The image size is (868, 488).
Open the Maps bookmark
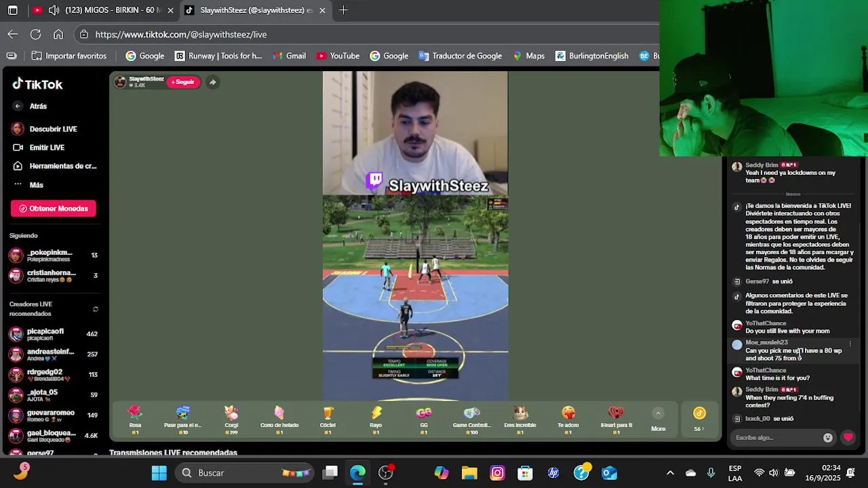coord(528,56)
